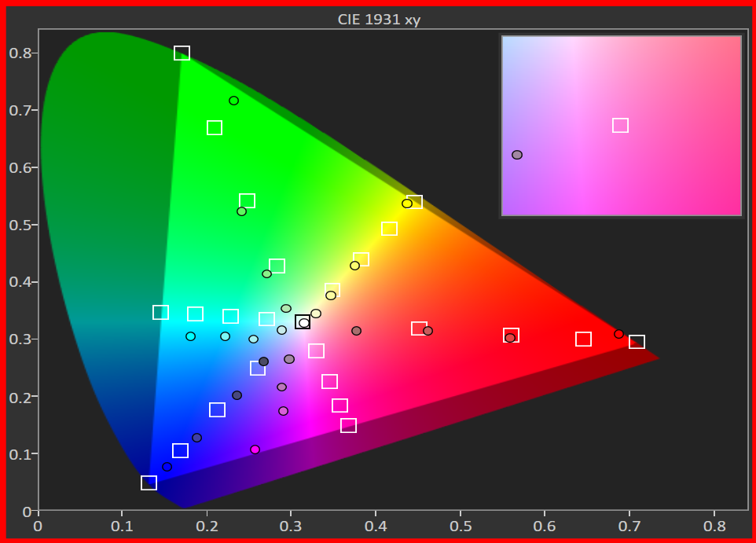Click the green primary target square at top
The width and height of the screenshot is (756, 543).
point(182,53)
